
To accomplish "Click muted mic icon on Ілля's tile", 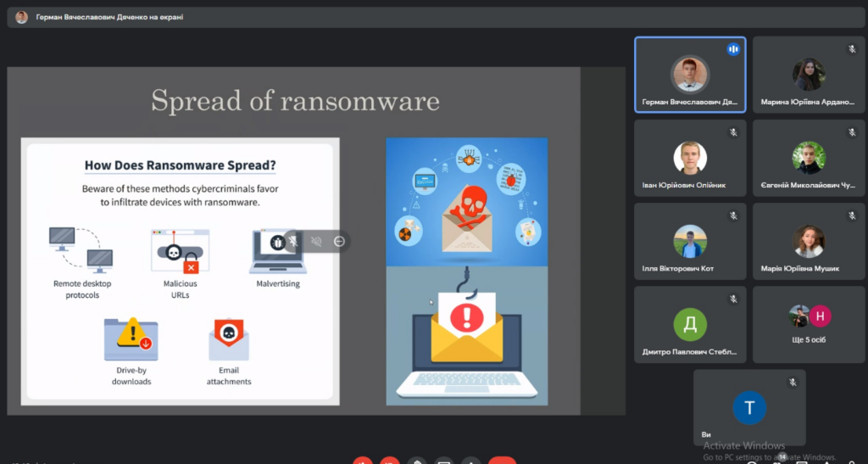I will point(733,215).
